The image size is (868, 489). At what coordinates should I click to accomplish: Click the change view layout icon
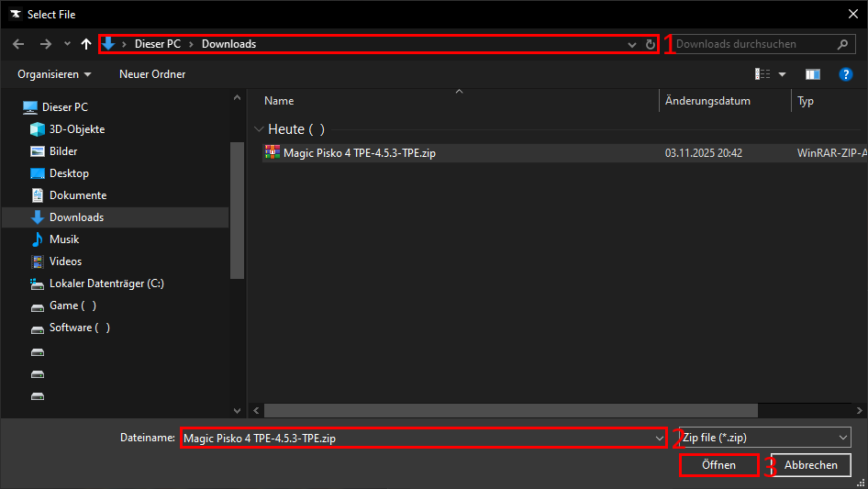point(762,74)
